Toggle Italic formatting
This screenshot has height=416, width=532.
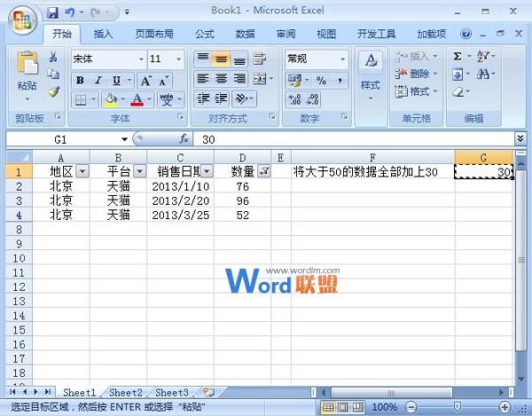click(95, 80)
